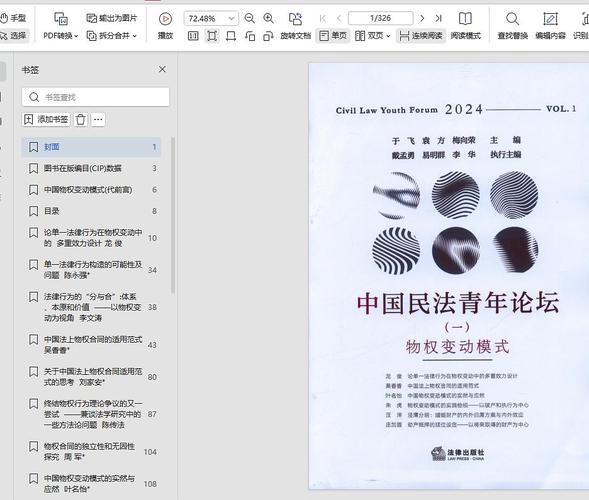Open bookmark 终结物权行为理论争议的又一尝试
Screen dimensions: 589x500
[91, 414]
